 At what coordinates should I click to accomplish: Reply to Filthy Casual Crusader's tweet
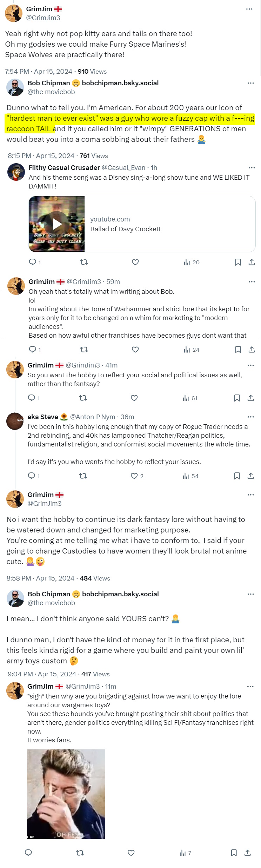pyautogui.click(x=33, y=262)
